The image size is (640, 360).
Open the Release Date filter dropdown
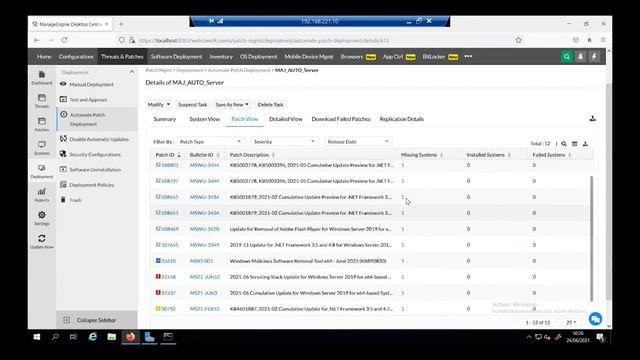coord(358,142)
